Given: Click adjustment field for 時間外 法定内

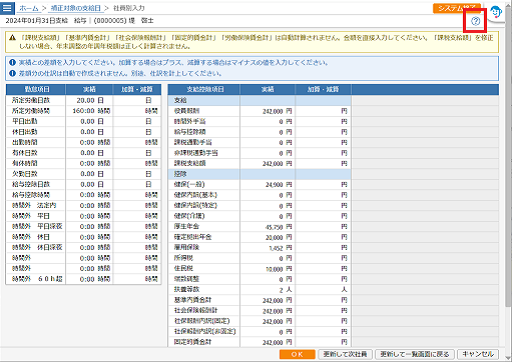Looking at the screenshot, I should click(137, 205).
